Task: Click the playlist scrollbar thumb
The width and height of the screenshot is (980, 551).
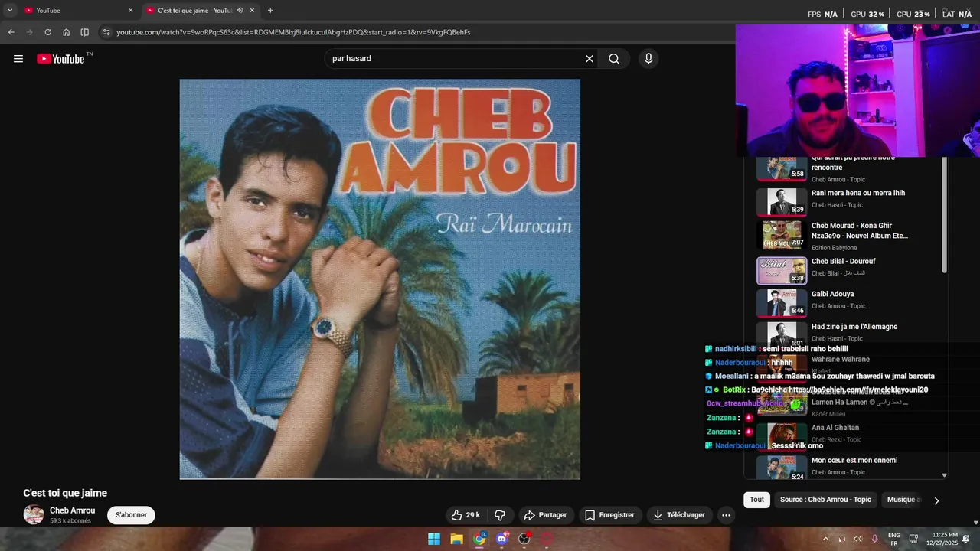Action: (944, 214)
